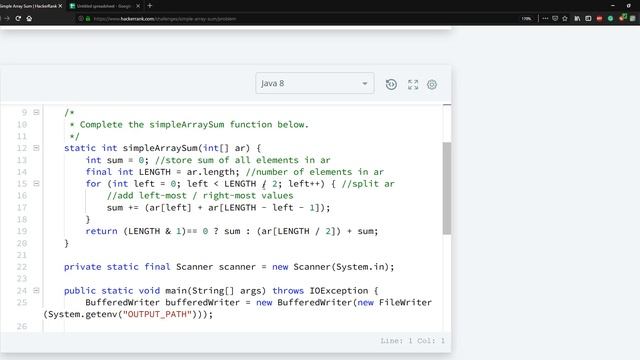This screenshot has height=360, width=640.
Task: Open the Java 8 language dropdown
Action: point(315,83)
